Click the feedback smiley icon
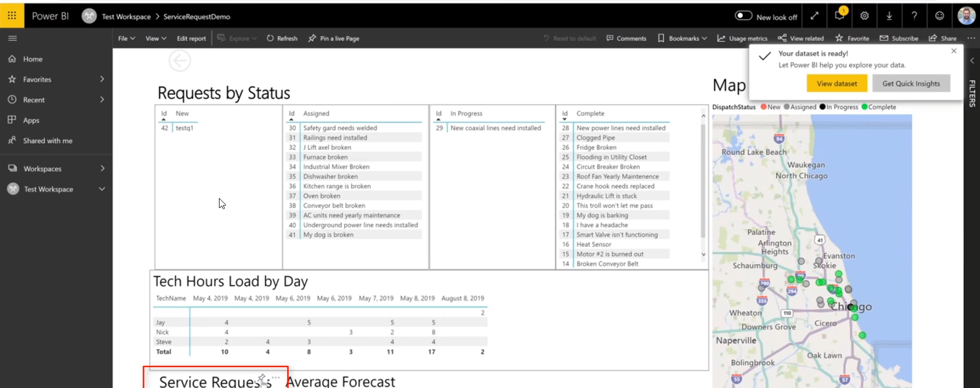The height and width of the screenshot is (388, 980). point(939,16)
